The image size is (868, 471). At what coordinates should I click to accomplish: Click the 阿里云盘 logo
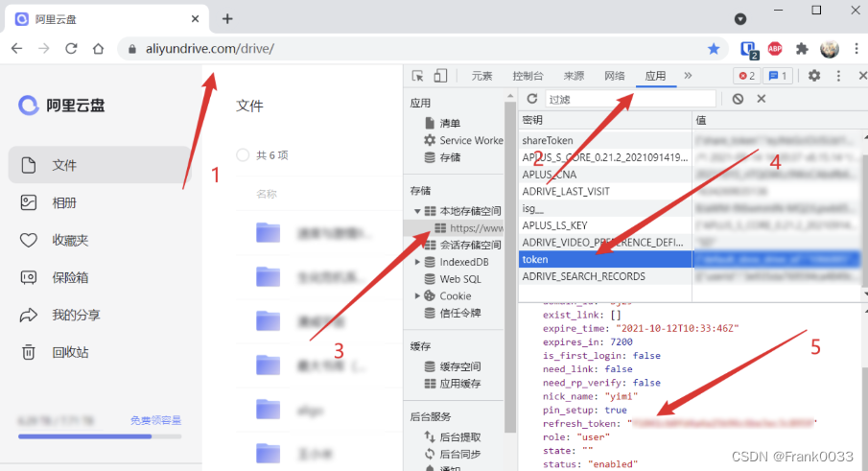click(x=61, y=106)
